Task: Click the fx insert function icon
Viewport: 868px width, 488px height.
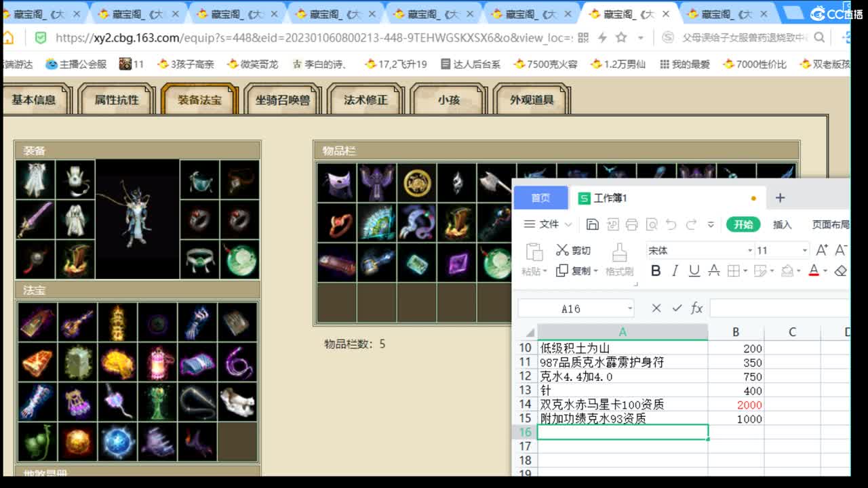Action: [696, 308]
